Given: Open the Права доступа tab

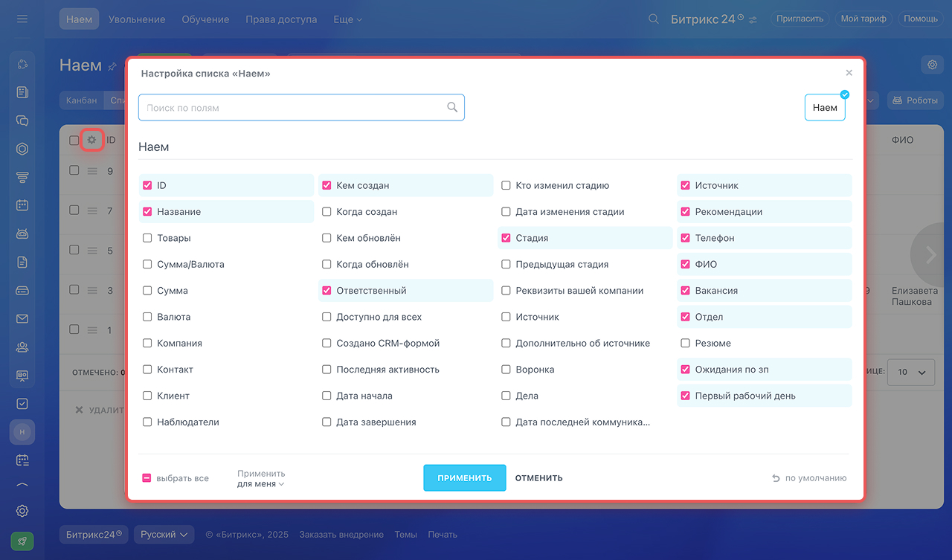Looking at the screenshot, I should coord(281,19).
